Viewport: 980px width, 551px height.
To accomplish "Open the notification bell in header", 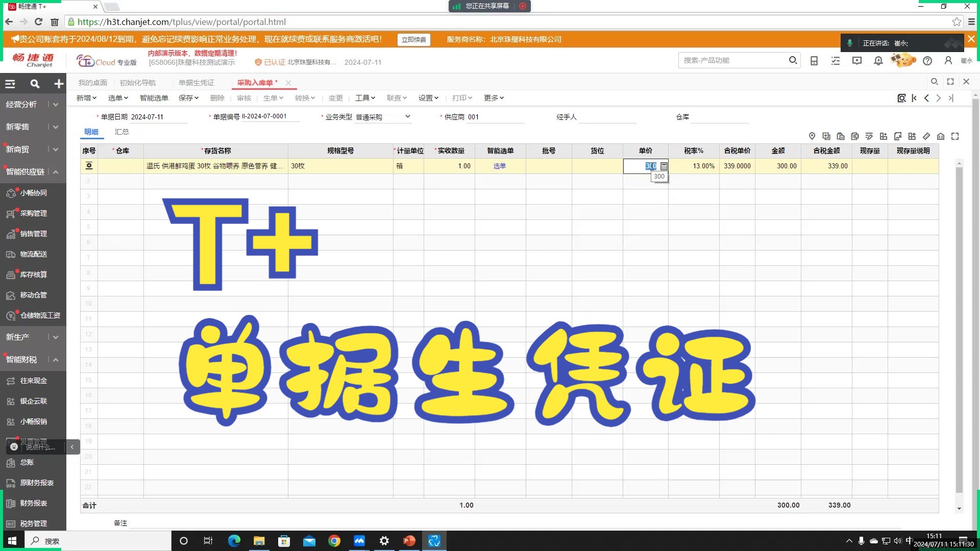I will [x=878, y=61].
